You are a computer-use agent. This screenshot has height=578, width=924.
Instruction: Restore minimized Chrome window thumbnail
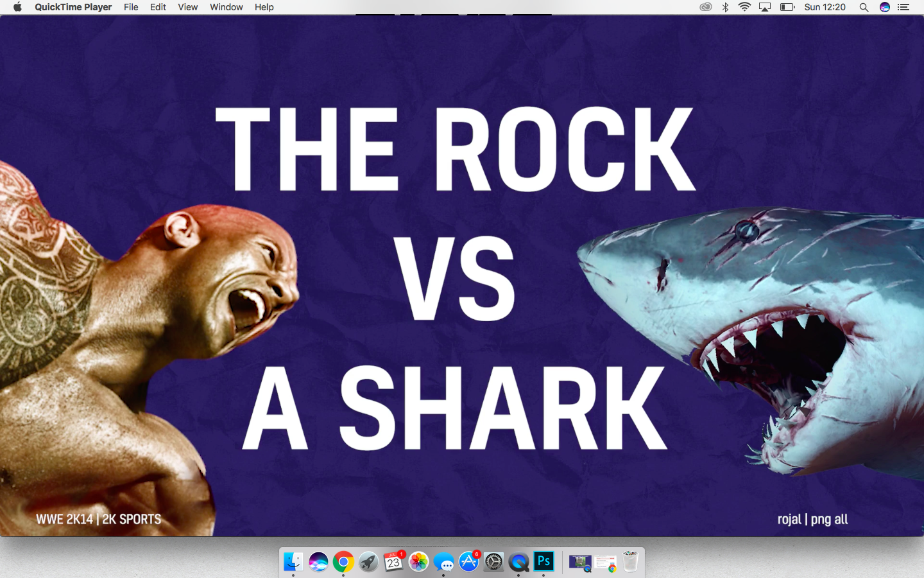pos(605,563)
